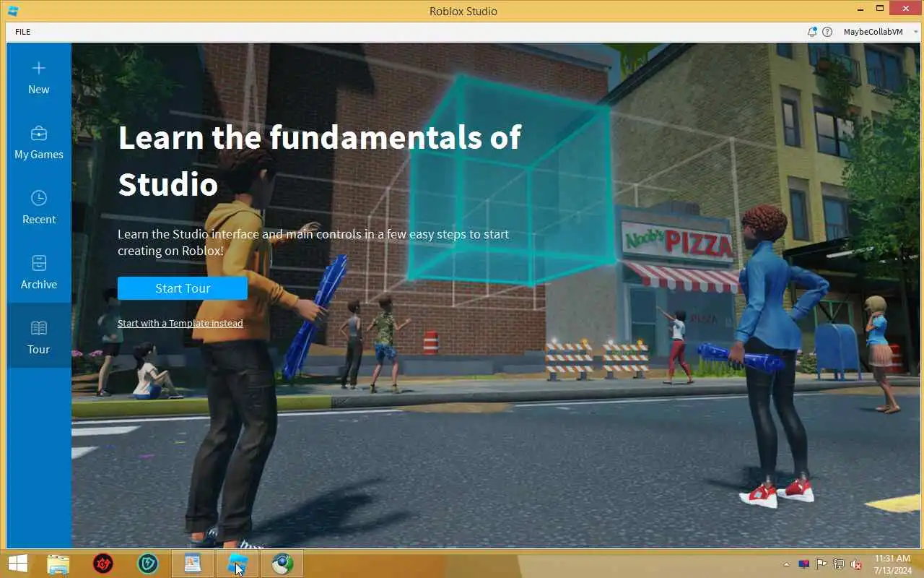
Task: Open File Explorer from the taskbar
Action: coord(58,564)
